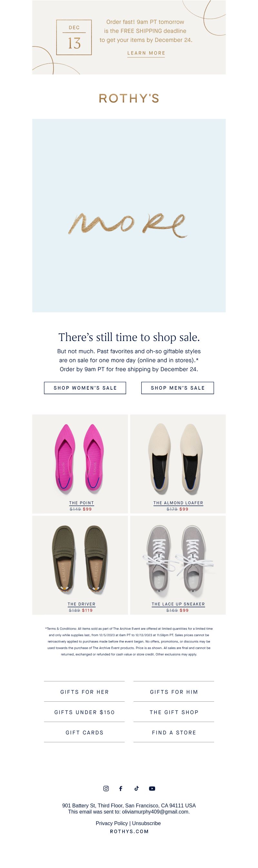Image resolution: width=258 pixels, height=868 pixels.
Task: Open the TikTok icon link
Action: pyautogui.click(x=137, y=788)
